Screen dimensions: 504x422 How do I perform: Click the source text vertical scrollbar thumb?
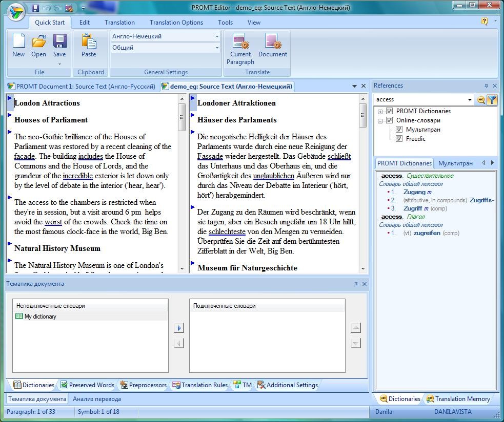point(182,117)
